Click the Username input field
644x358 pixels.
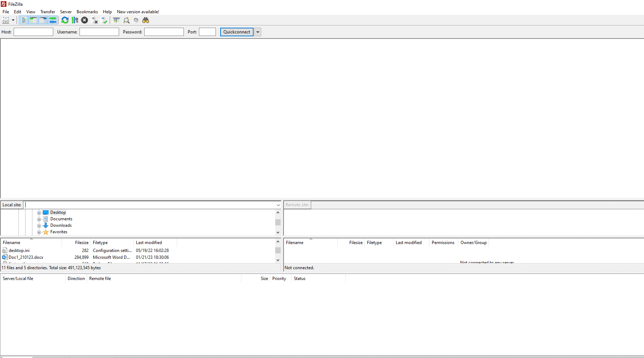(99, 32)
